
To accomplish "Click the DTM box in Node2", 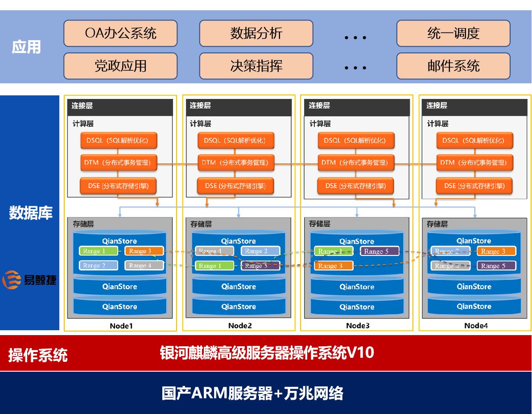I will pyautogui.click(x=236, y=162).
